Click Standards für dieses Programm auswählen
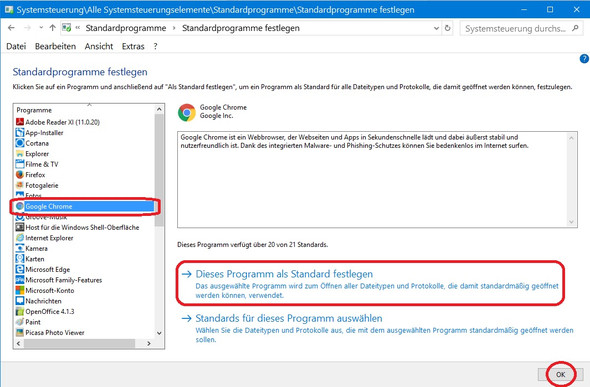The image size is (590, 387). click(289, 318)
